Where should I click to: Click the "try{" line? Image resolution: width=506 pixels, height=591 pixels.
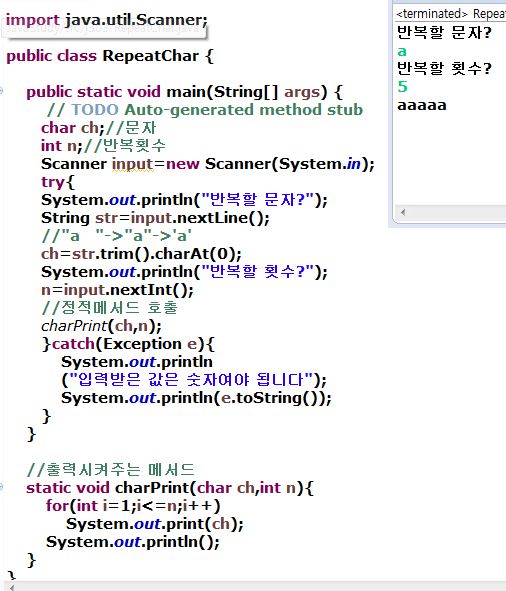pos(58,182)
